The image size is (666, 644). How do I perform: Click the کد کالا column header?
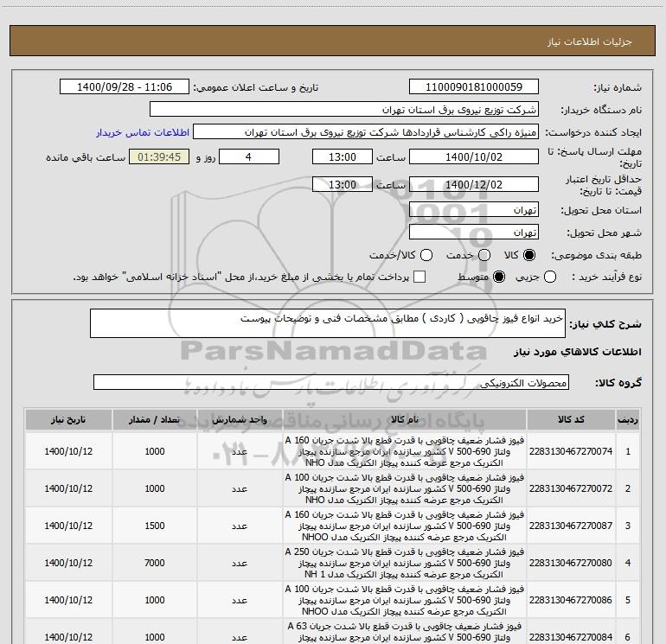point(571,420)
